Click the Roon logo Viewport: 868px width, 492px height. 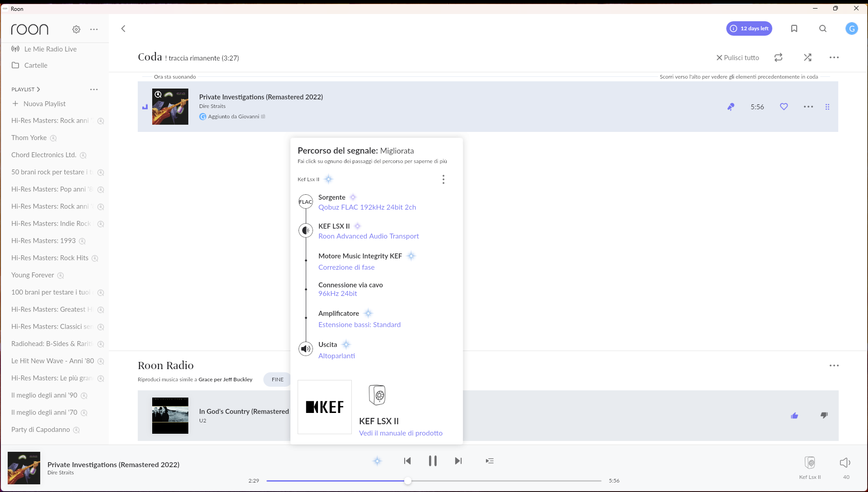pos(30,29)
